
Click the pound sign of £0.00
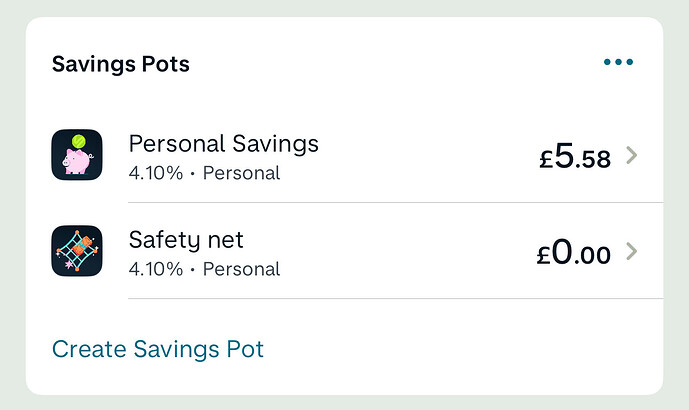coord(544,256)
